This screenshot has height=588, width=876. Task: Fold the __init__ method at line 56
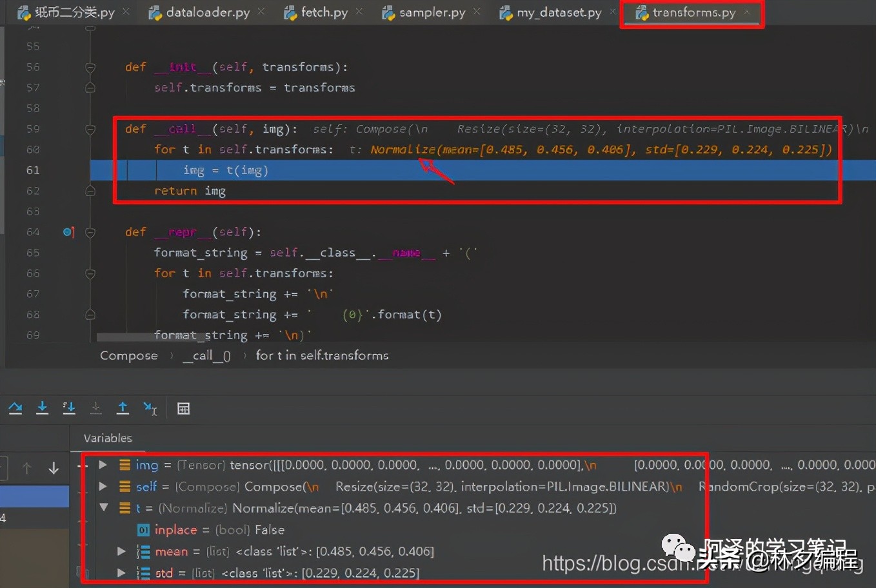[90, 67]
